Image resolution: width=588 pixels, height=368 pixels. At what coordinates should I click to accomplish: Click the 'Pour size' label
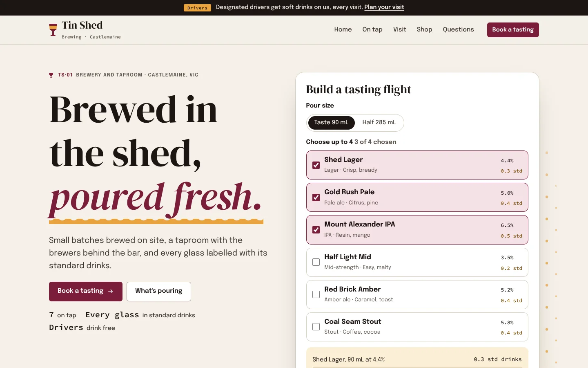320,105
